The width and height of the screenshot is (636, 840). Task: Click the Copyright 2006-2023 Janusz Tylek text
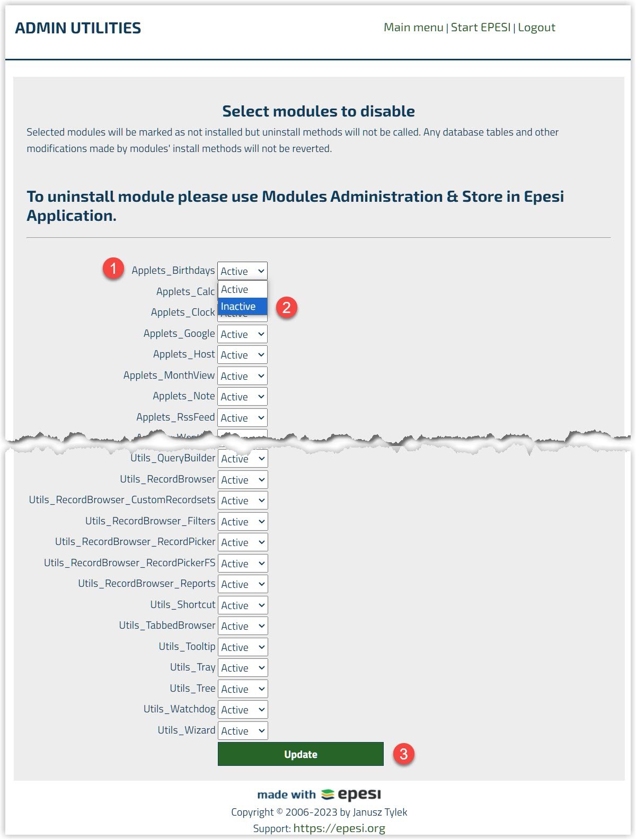(x=319, y=812)
